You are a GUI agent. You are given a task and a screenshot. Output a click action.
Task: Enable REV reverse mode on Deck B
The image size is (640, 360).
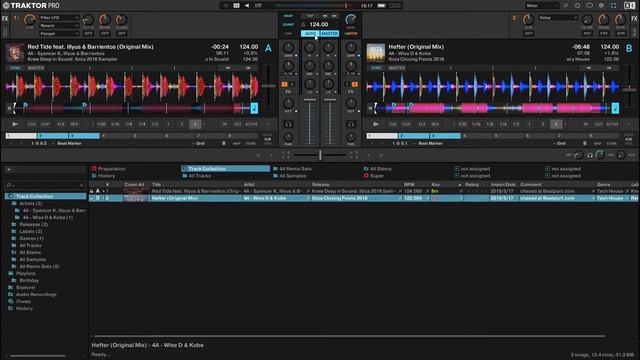(435, 124)
